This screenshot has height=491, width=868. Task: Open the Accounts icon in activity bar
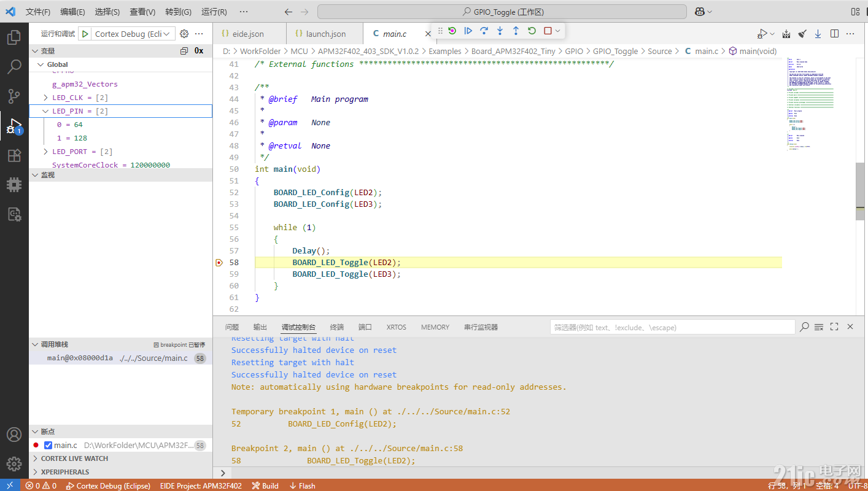tap(14, 435)
